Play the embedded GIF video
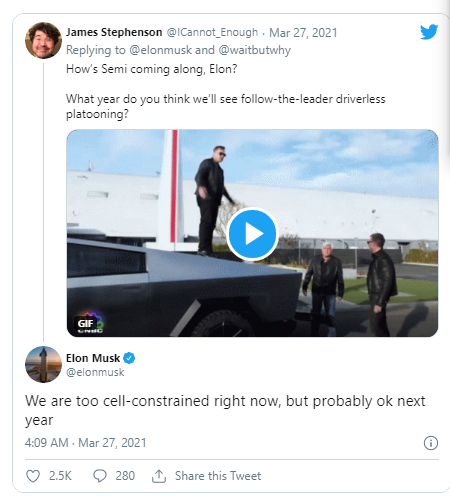The image size is (450, 496). tap(252, 234)
